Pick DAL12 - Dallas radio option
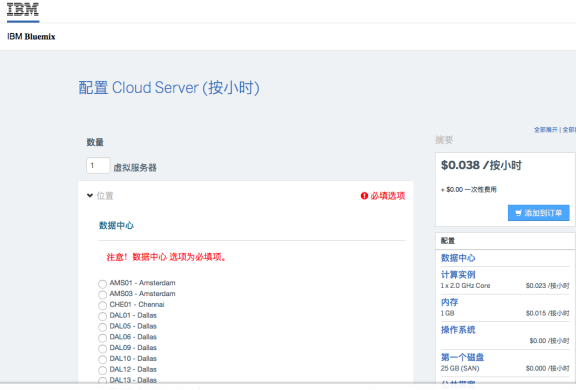 (102, 370)
